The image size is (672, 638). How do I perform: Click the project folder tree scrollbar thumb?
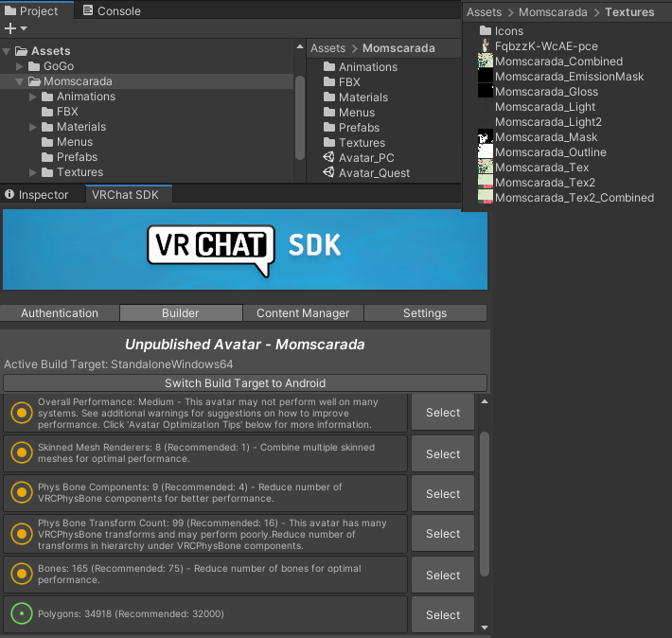300,117
